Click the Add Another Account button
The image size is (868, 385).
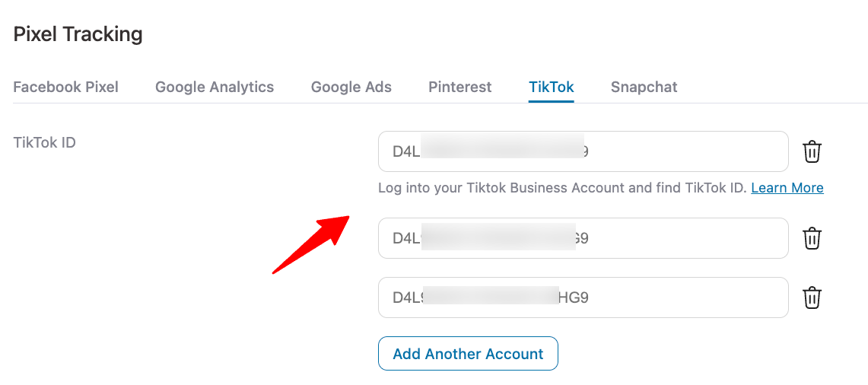(x=469, y=354)
